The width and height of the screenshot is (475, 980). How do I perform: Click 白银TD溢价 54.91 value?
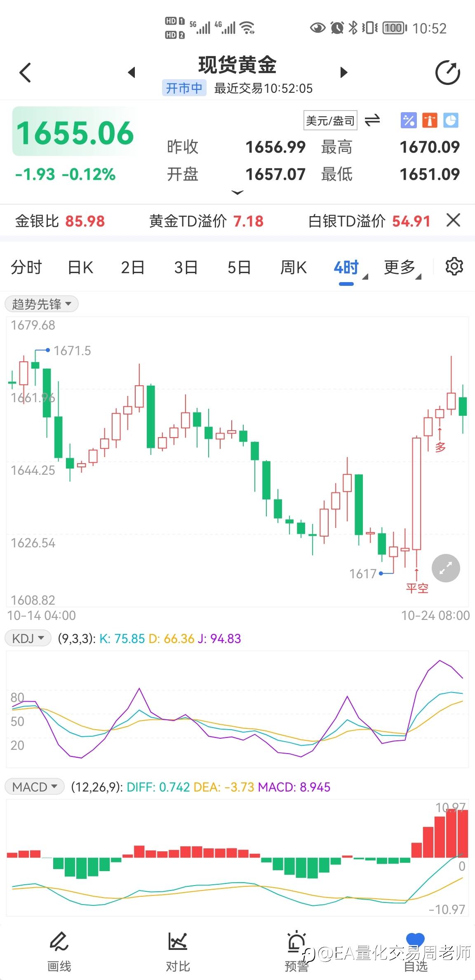tap(411, 221)
